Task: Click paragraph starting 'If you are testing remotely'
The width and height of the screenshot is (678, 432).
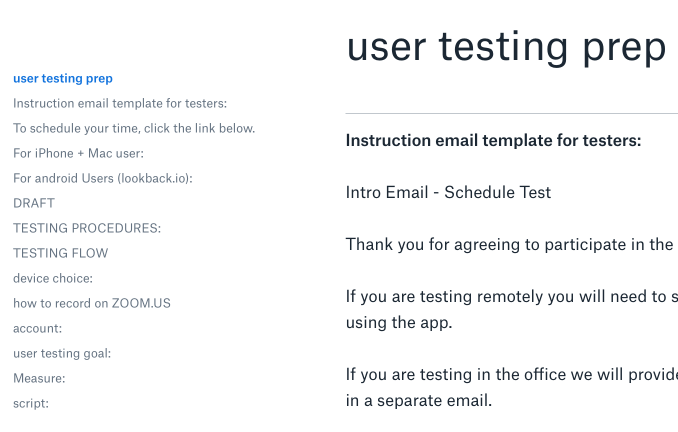Action: pos(511,309)
